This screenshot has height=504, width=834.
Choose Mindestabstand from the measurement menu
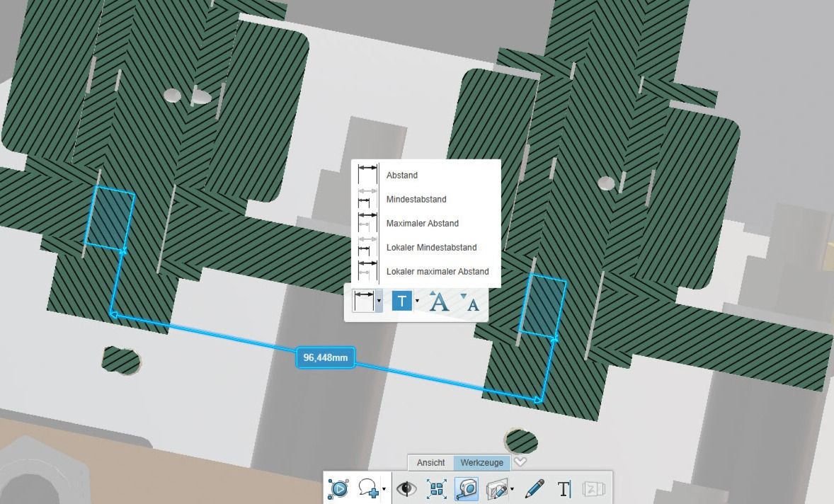(x=416, y=200)
